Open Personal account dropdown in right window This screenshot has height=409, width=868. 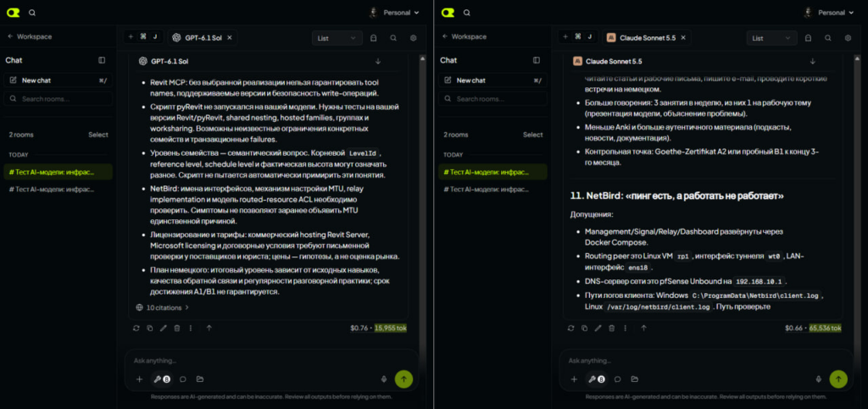click(x=829, y=12)
